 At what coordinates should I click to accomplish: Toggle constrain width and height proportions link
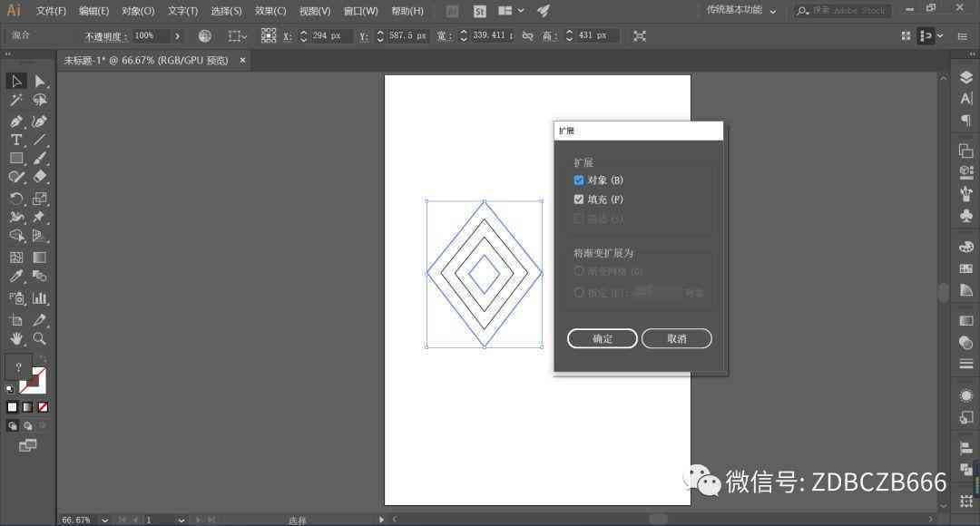(x=528, y=36)
